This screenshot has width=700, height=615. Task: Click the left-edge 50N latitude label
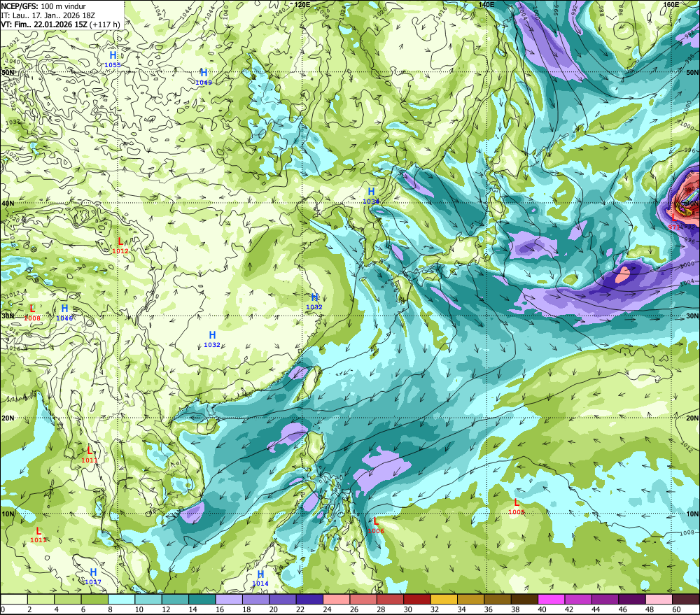point(8,73)
